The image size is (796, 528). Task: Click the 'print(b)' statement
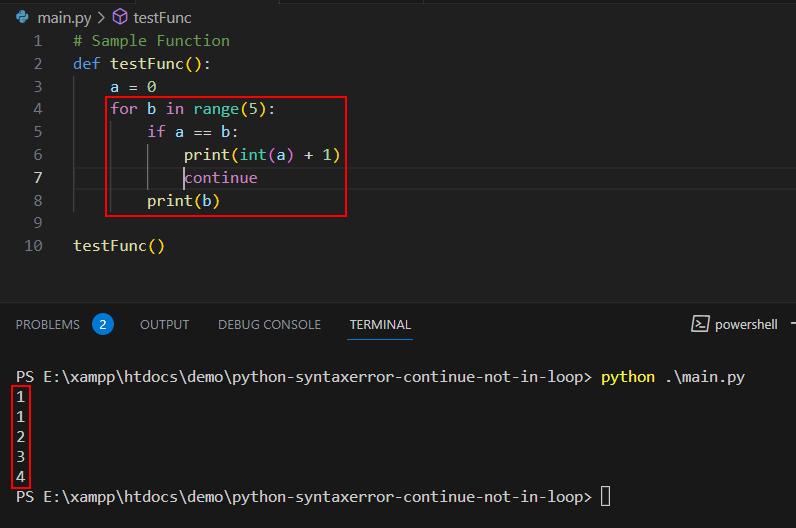pyautogui.click(x=183, y=201)
